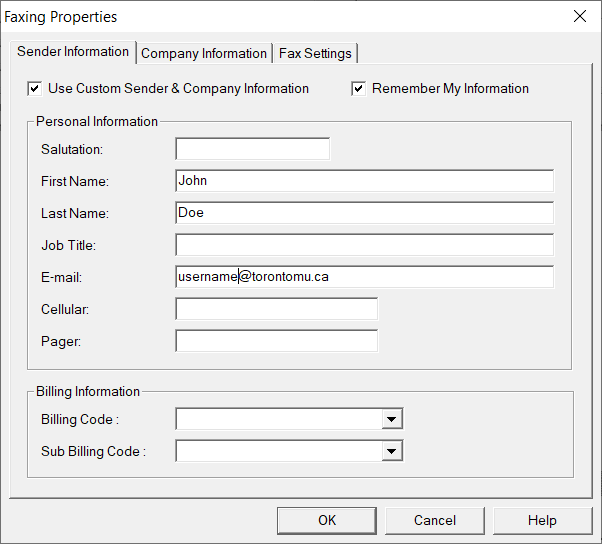The height and width of the screenshot is (544, 602).
Task: Select the Sender Information tab
Action: click(x=73, y=52)
